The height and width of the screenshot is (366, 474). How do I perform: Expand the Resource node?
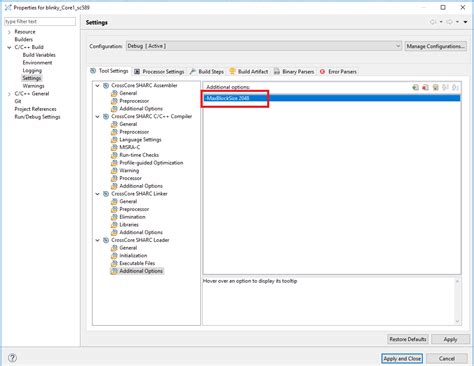coord(9,32)
